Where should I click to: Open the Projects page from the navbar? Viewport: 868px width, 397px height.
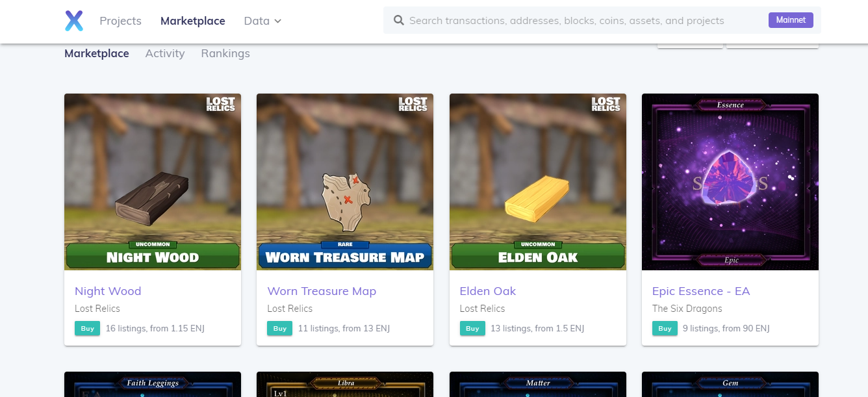[x=120, y=21]
